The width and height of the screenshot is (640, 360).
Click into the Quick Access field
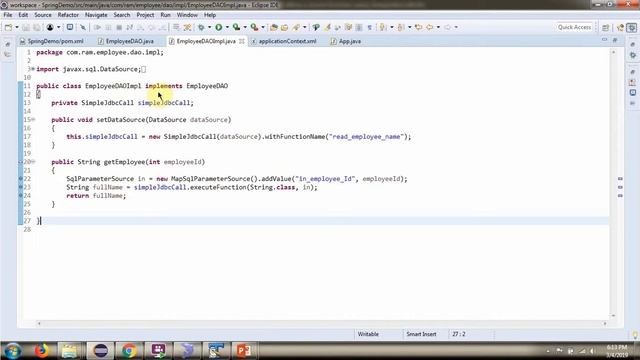click(x=574, y=27)
